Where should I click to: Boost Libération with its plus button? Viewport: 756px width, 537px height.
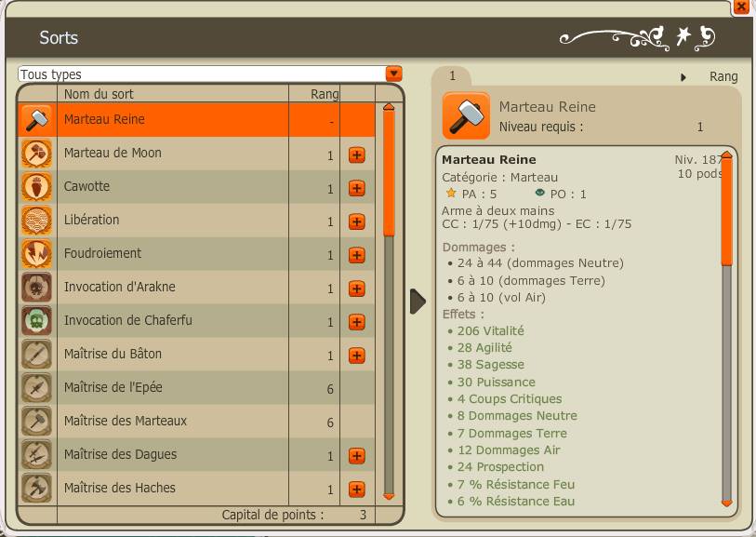357,222
